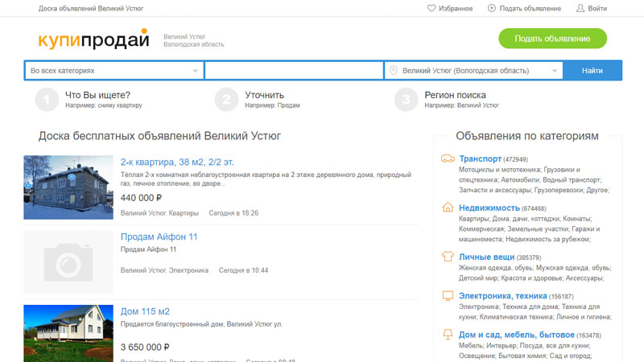
Task: Click the green Подать объявление button
Action: [x=552, y=39]
